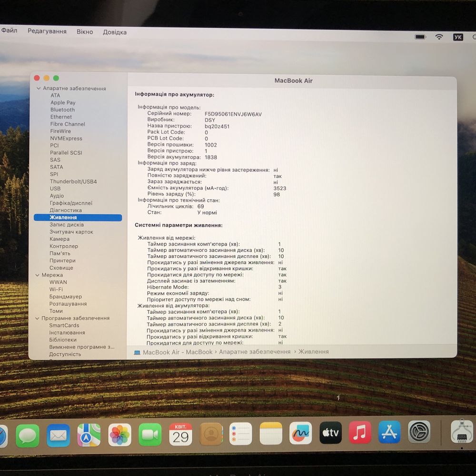Select Принтери in sidebar
Viewport: 476px width, 476px height.
coord(62,260)
